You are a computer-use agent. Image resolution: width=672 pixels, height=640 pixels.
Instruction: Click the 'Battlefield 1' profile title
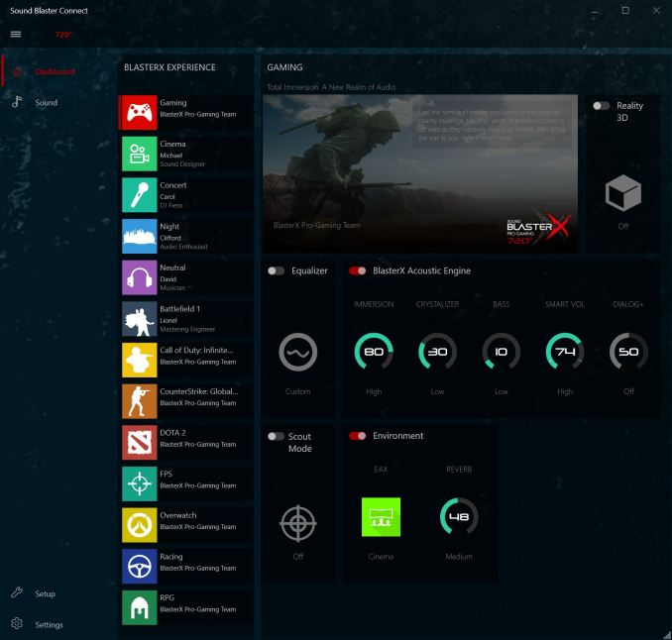(x=180, y=308)
